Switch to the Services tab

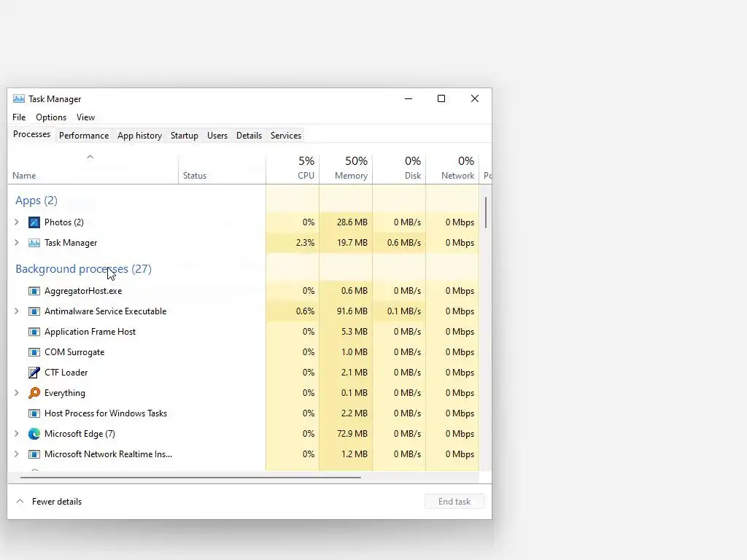coord(286,136)
